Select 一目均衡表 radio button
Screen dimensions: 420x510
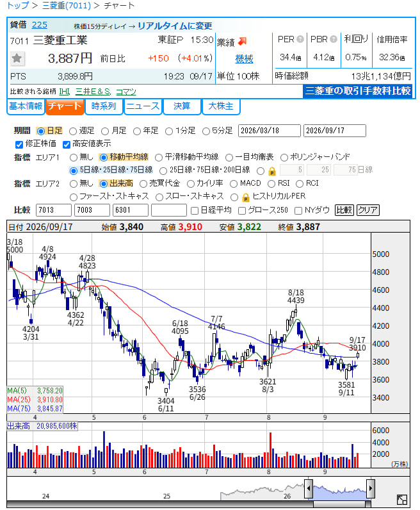[x=229, y=158]
